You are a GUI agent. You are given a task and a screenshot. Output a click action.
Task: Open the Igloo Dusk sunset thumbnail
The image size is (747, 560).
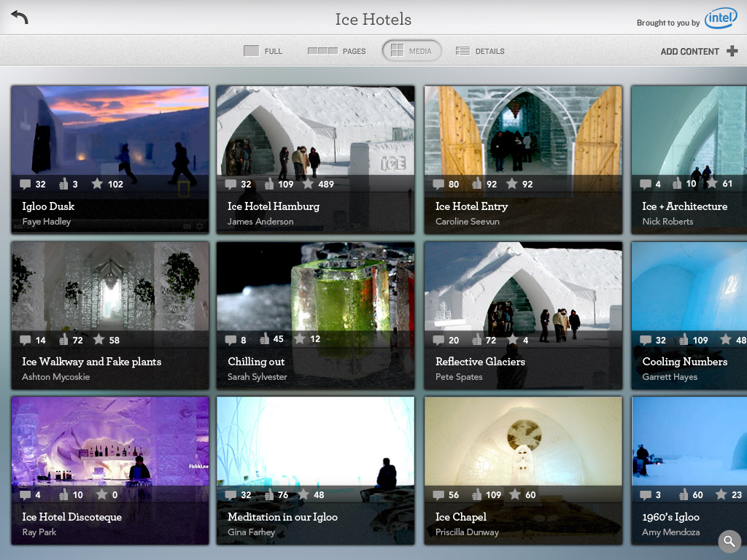point(110,130)
